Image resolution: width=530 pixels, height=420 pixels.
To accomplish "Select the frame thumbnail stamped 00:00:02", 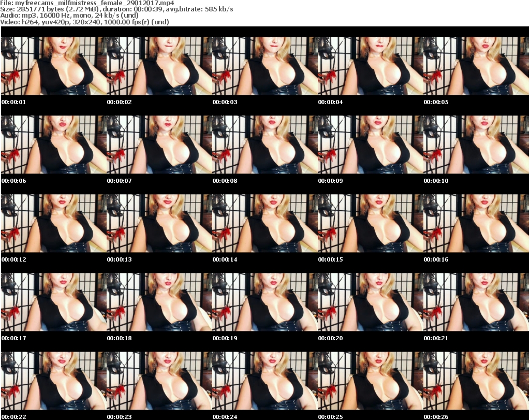I will pyautogui.click(x=159, y=66).
